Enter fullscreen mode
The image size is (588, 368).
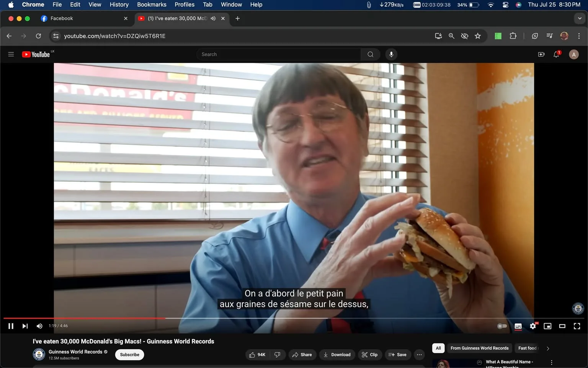(577, 326)
